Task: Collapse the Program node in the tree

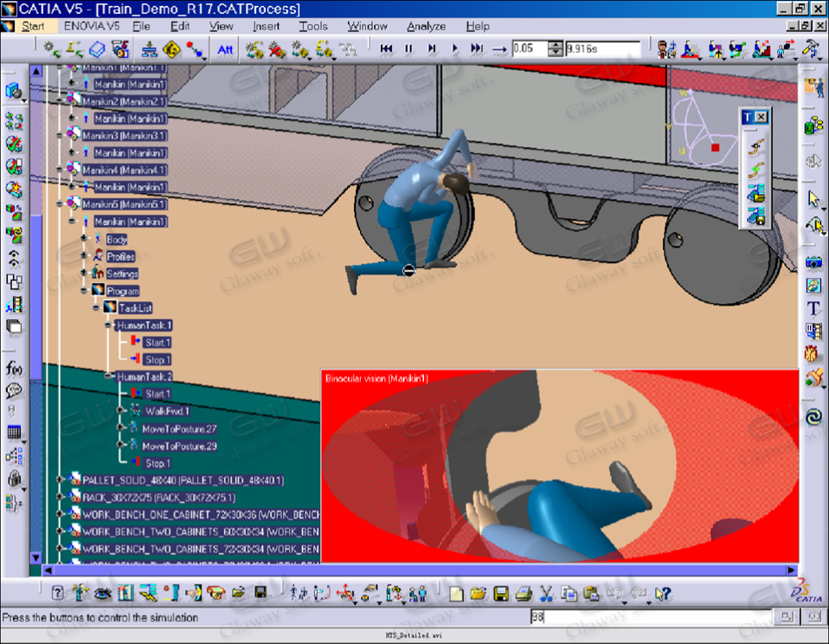Action: (84, 291)
